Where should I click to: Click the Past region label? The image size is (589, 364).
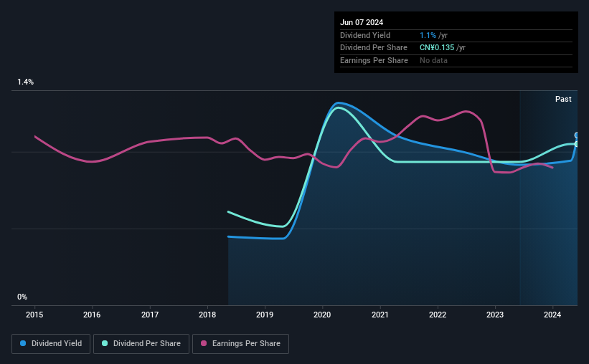click(x=563, y=99)
